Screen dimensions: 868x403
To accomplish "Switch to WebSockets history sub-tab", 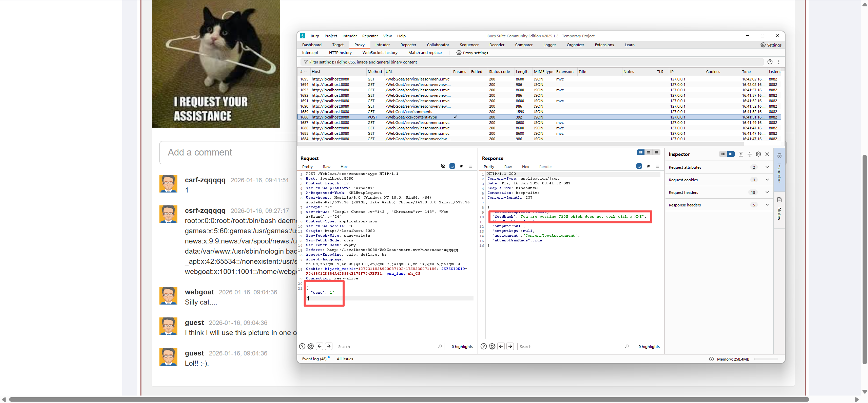I will pos(380,53).
